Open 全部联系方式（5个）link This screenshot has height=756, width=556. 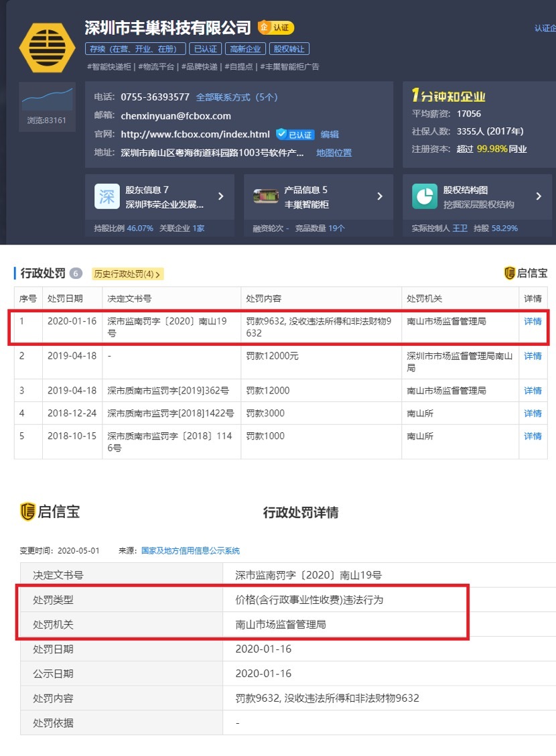[x=237, y=97]
